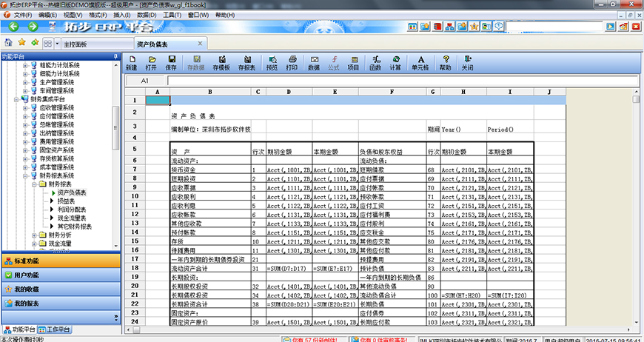
Task: Click the 存模板 save-template icon
Action: [221, 62]
